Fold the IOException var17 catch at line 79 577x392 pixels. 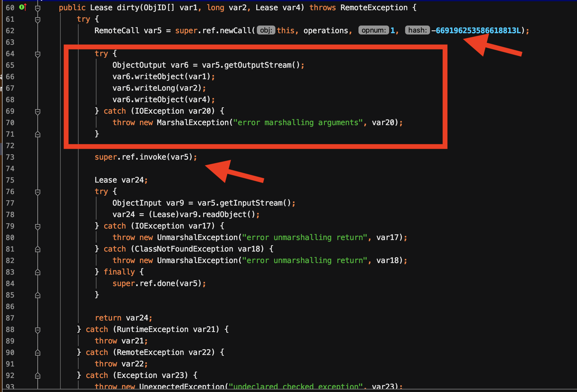[x=38, y=226]
